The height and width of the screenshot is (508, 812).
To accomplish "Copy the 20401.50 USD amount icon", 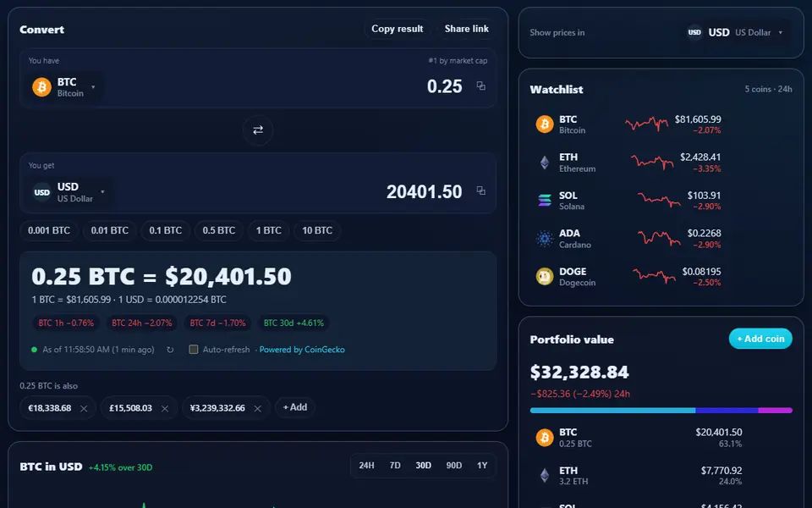I will 481,191.
